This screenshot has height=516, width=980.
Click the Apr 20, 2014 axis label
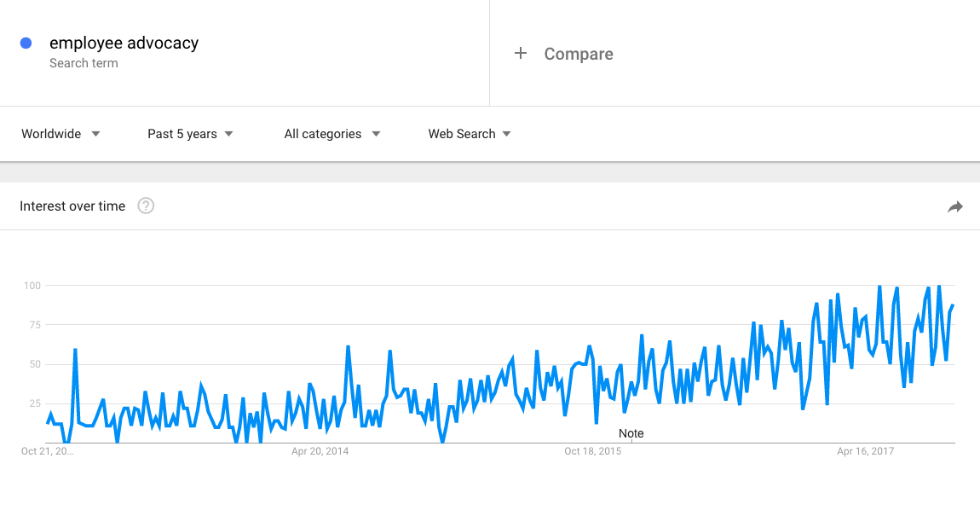point(320,451)
